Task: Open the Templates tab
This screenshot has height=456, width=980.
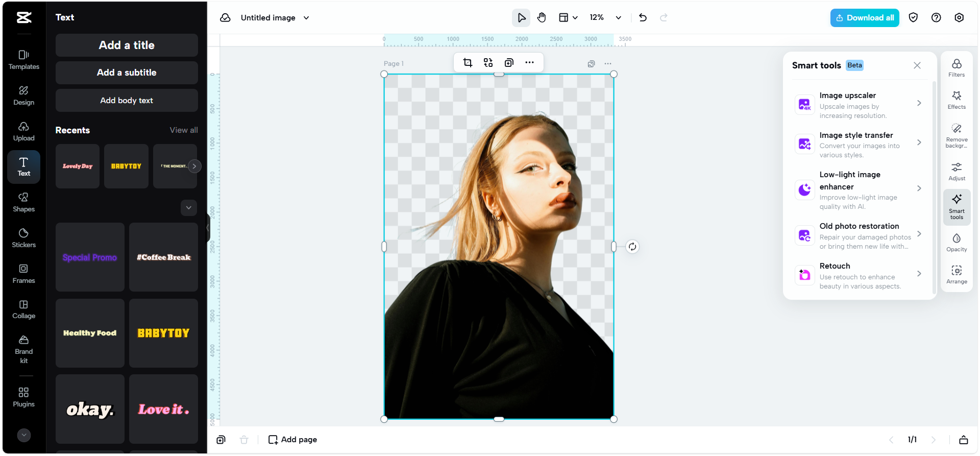Action: [23, 60]
